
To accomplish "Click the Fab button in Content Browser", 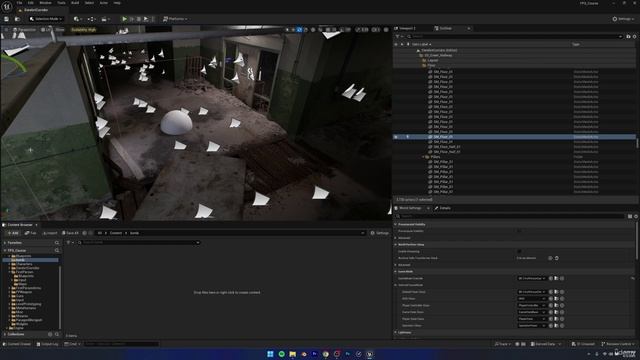I will coord(31,233).
